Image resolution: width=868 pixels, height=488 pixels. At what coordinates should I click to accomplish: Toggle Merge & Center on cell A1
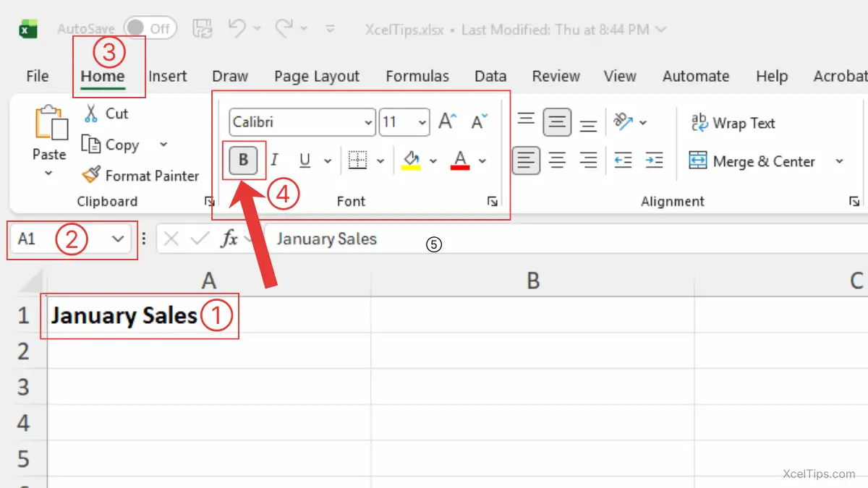[754, 161]
